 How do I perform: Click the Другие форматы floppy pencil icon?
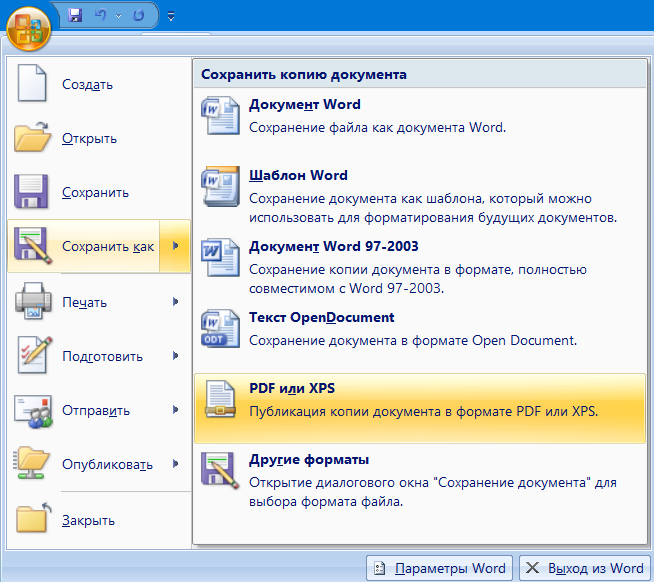pyautogui.click(x=220, y=470)
